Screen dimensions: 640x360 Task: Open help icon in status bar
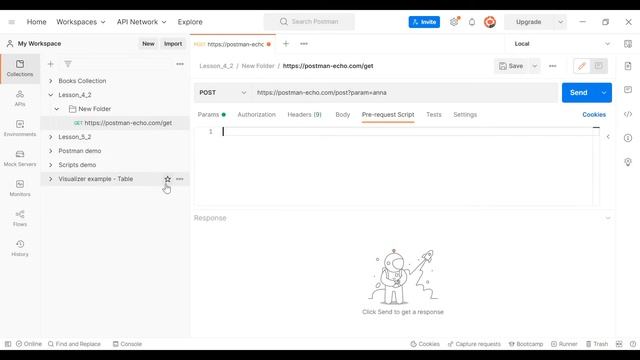tap(633, 344)
